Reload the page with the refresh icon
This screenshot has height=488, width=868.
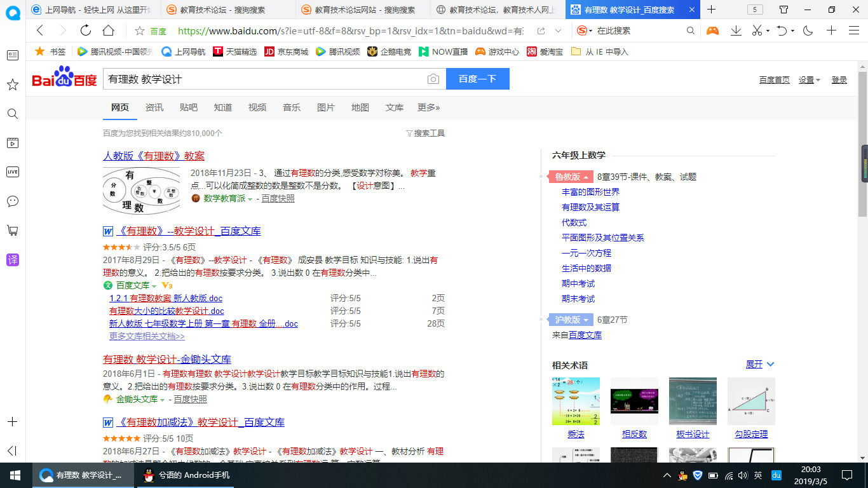click(x=85, y=30)
